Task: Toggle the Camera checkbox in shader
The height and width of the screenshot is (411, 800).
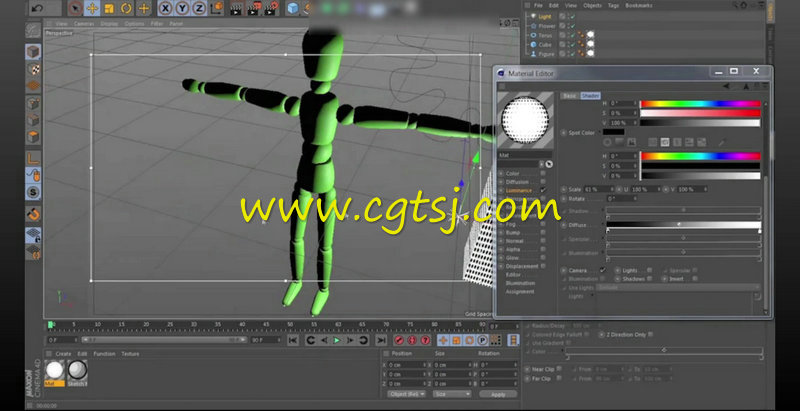Action: pos(603,270)
